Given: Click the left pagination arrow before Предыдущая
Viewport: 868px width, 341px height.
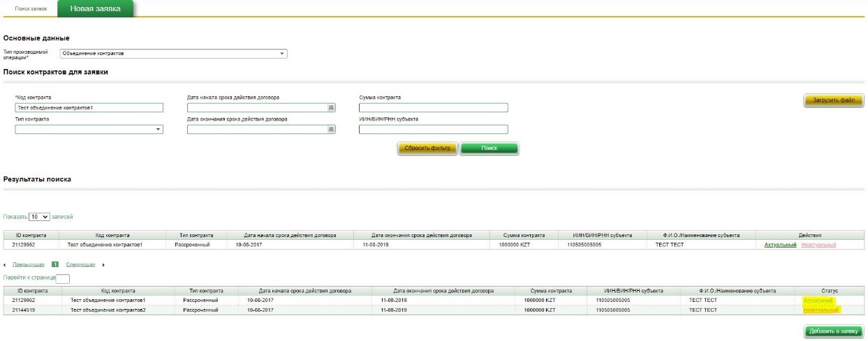Looking at the screenshot, I should (x=6, y=265).
